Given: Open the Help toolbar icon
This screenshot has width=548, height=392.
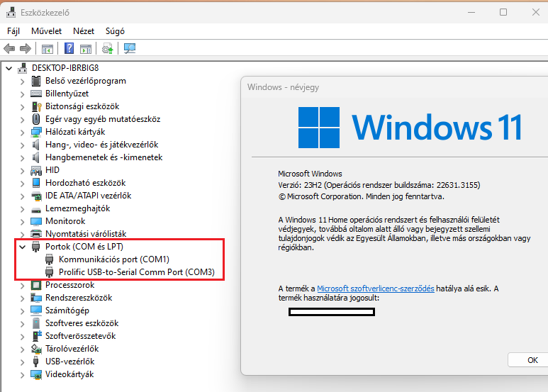Looking at the screenshot, I should [69, 49].
